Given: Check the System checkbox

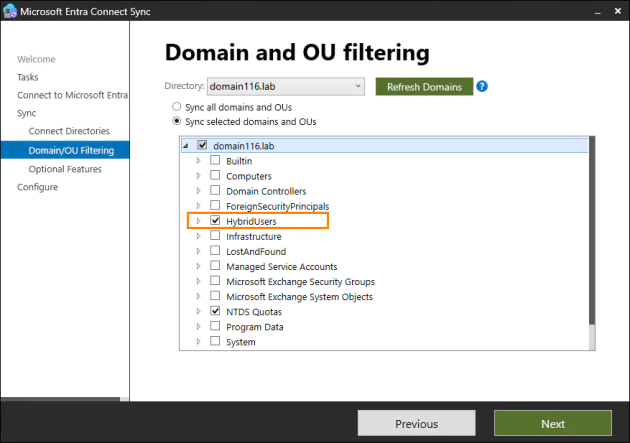Looking at the screenshot, I should pos(215,341).
